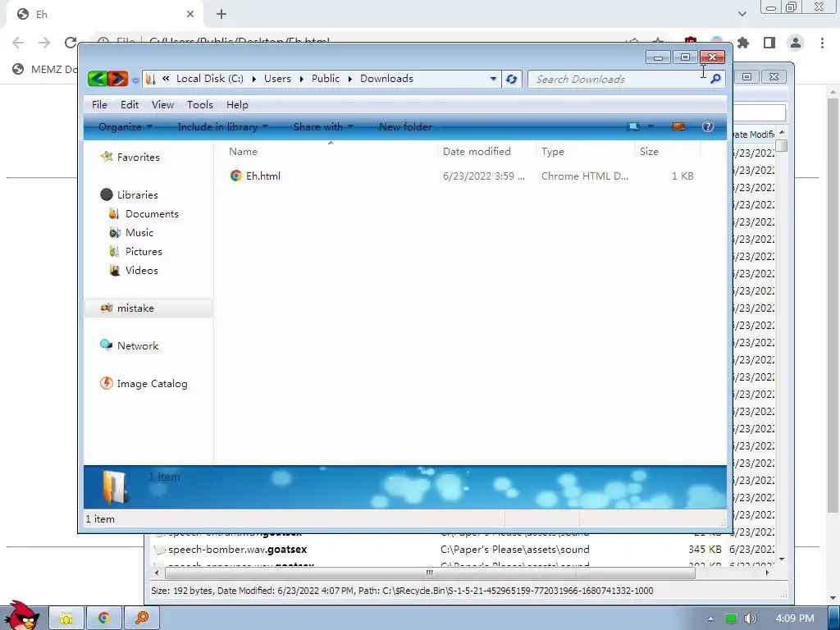Expand arrow after Public breadcrumb
This screenshot has width=840, height=630.
tap(349, 80)
